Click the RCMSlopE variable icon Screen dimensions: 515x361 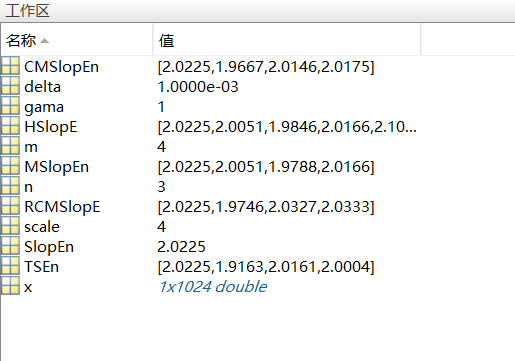10,205
